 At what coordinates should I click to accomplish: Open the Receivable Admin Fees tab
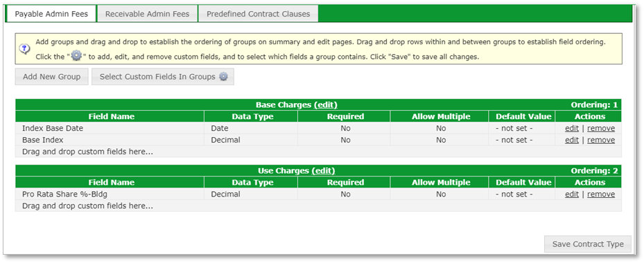tap(148, 14)
